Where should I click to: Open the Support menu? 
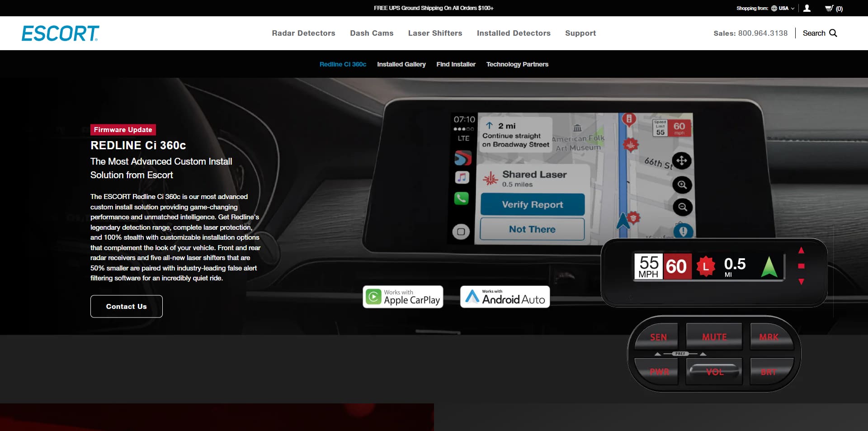tap(580, 33)
